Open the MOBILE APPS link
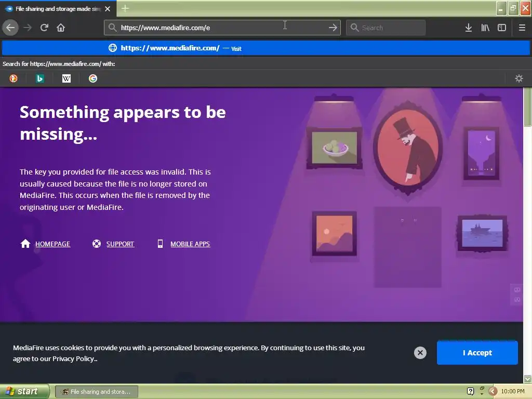The height and width of the screenshot is (399, 532). pos(190,244)
